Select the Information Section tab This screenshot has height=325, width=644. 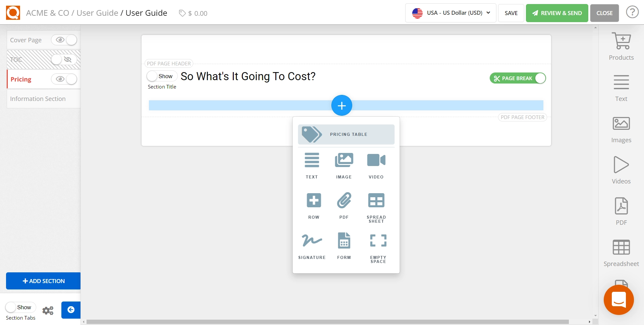click(x=38, y=99)
